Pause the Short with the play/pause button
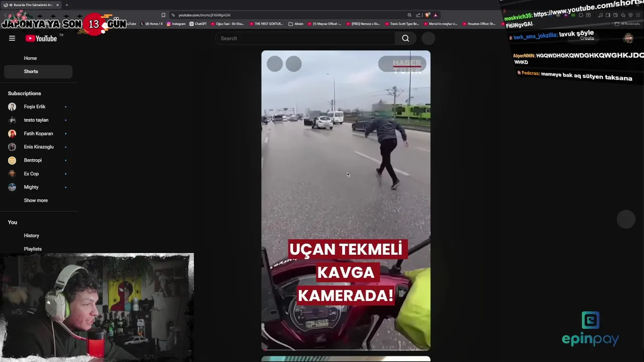644x362 pixels. click(x=275, y=64)
